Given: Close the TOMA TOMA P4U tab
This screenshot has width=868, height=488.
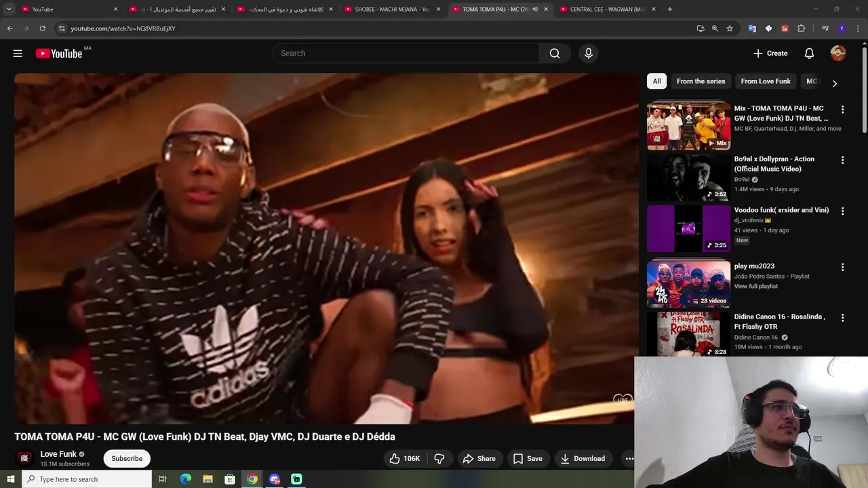Looking at the screenshot, I should [x=546, y=9].
